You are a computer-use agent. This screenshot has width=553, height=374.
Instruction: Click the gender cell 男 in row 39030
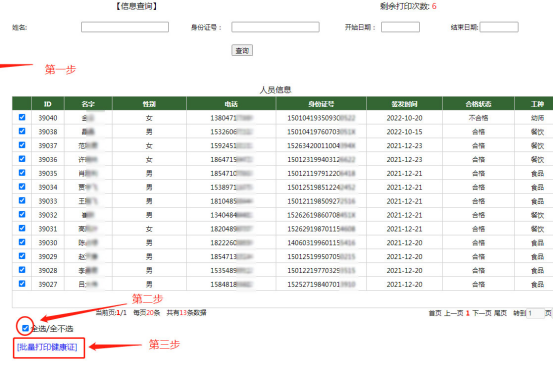pos(149,243)
